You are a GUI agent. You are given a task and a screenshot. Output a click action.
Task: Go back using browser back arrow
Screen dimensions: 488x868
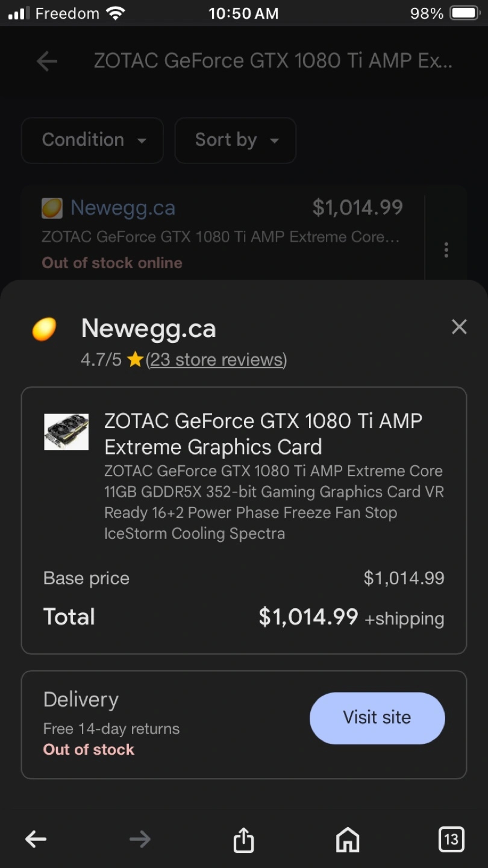36,839
